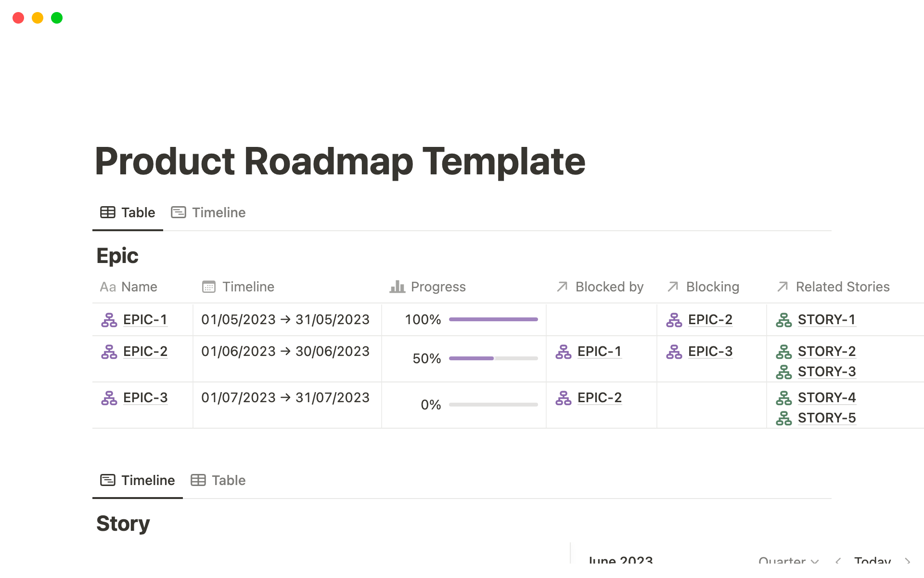Click the table grid icon next to Story's Table view
This screenshot has height=578, width=924.
click(x=198, y=480)
